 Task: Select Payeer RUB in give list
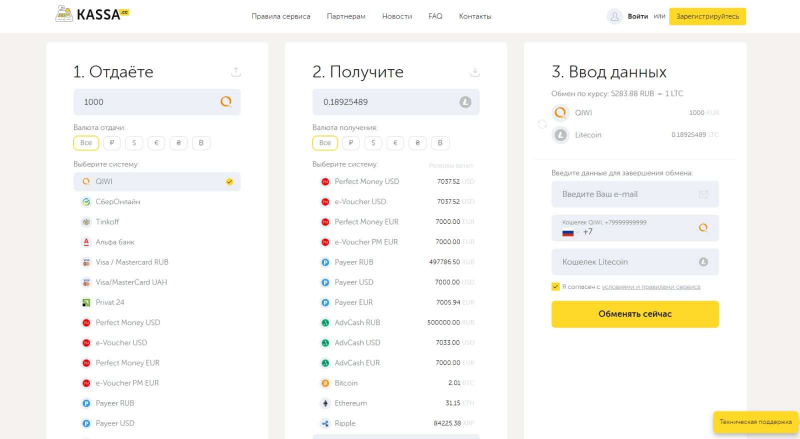click(157, 403)
